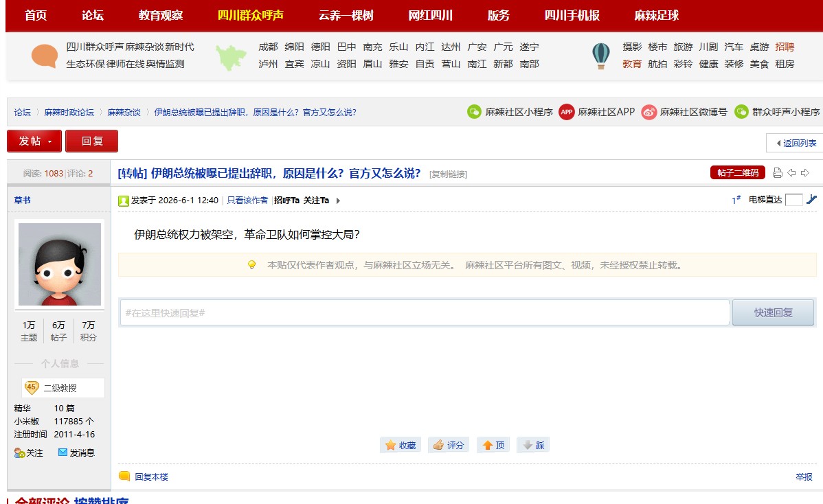Viewport: 823px width, 504px height.
Task: Downvote the post with 踩
Action: [x=532, y=445]
